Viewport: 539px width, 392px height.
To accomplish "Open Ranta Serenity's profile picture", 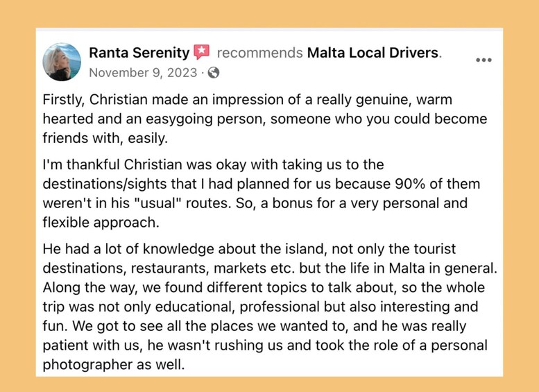I will click(x=62, y=62).
